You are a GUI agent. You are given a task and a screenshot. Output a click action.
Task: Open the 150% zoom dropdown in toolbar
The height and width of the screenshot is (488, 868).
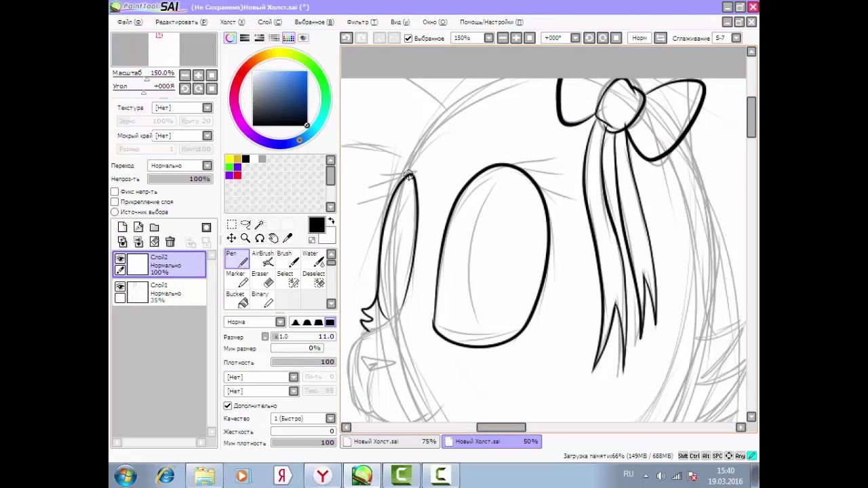click(488, 38)
